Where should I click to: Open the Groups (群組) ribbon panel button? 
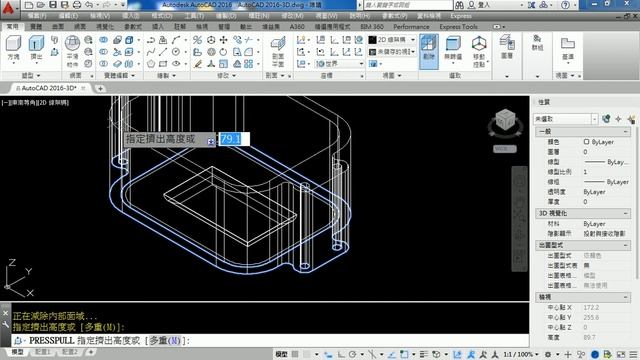point(537,42)
